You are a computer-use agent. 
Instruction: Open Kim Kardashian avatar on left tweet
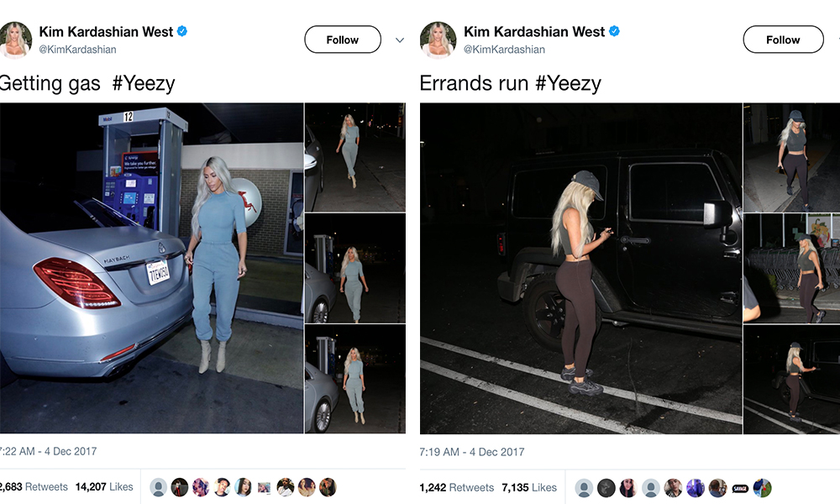(x=15, y=39)
